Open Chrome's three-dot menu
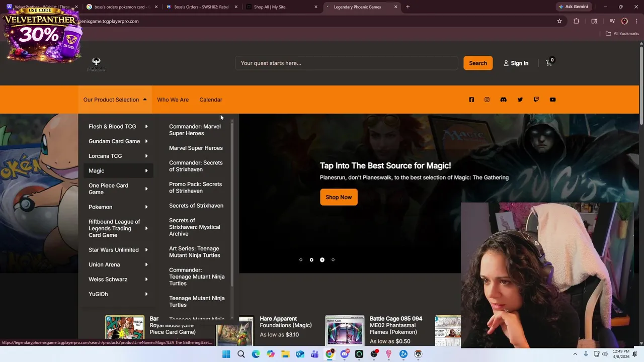 click(635, 21)
